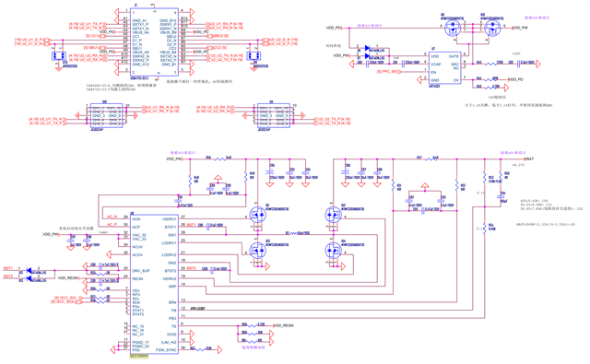Select the PPC_EN off-page connector

tap(387, 71)
